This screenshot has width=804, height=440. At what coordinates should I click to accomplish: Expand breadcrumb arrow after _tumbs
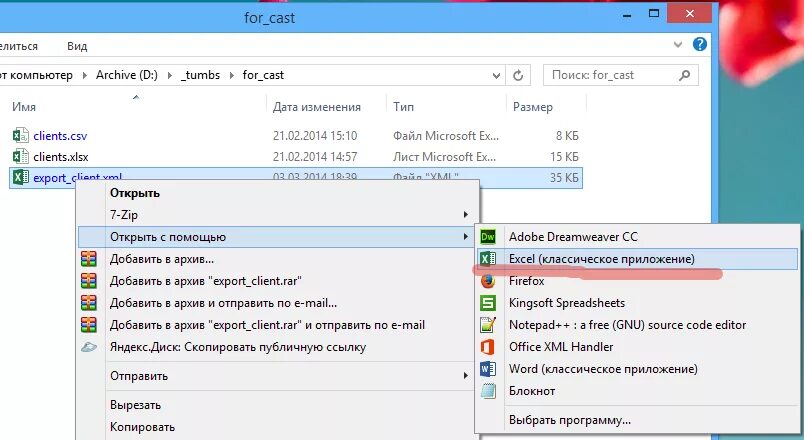(x=231, y=75)
